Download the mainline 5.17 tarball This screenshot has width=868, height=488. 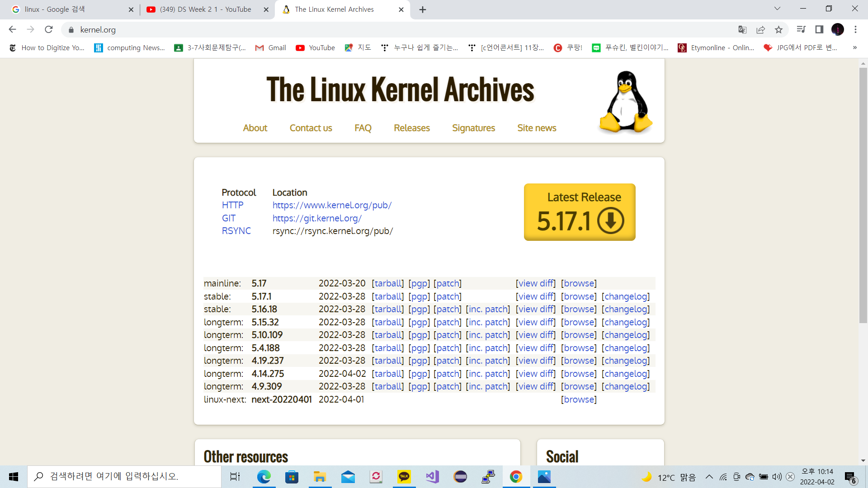tap(387, 283)
